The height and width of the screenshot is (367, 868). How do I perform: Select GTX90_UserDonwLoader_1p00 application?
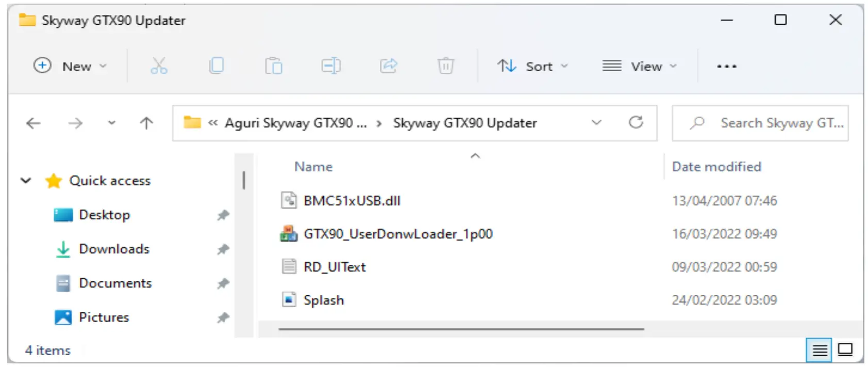click(398, 234)
